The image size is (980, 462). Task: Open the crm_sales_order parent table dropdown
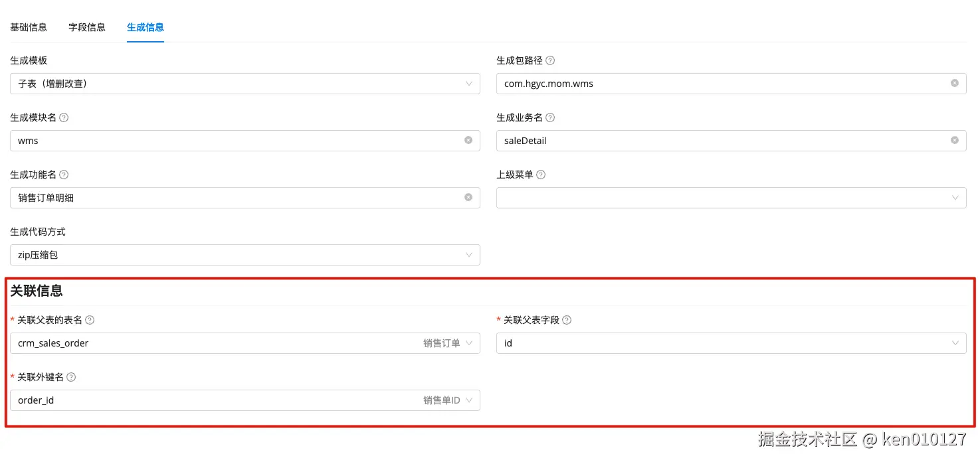(x=245, y=343)
